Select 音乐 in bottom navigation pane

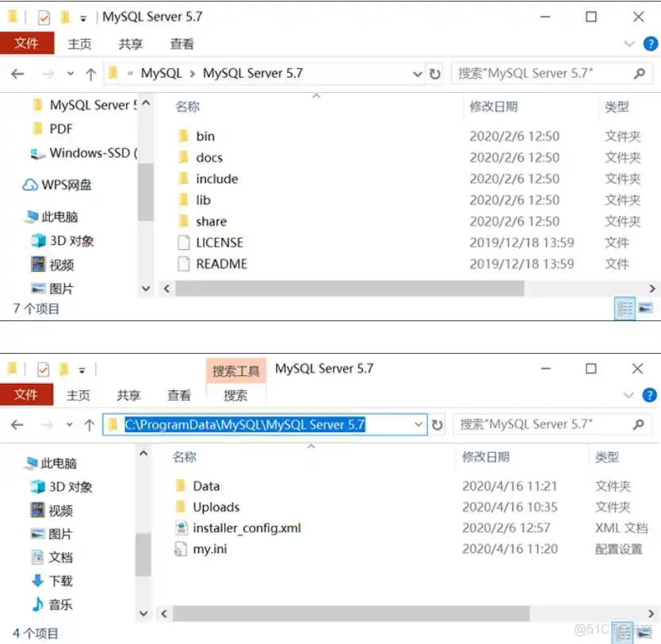coord(52,604)
